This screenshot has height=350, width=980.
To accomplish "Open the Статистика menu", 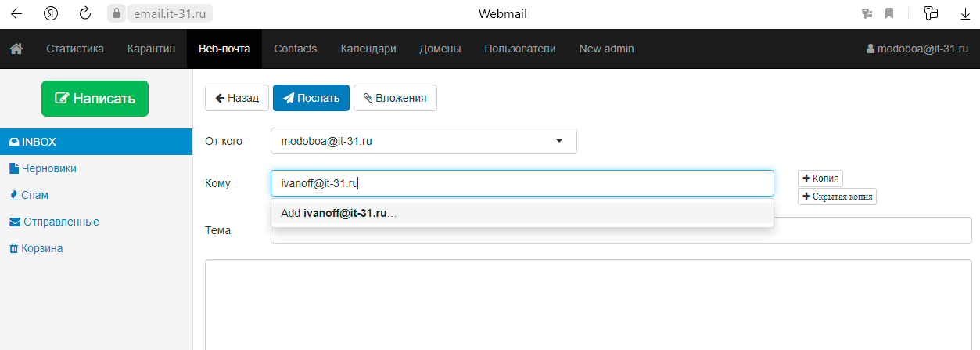I will [x=75, y=49].
